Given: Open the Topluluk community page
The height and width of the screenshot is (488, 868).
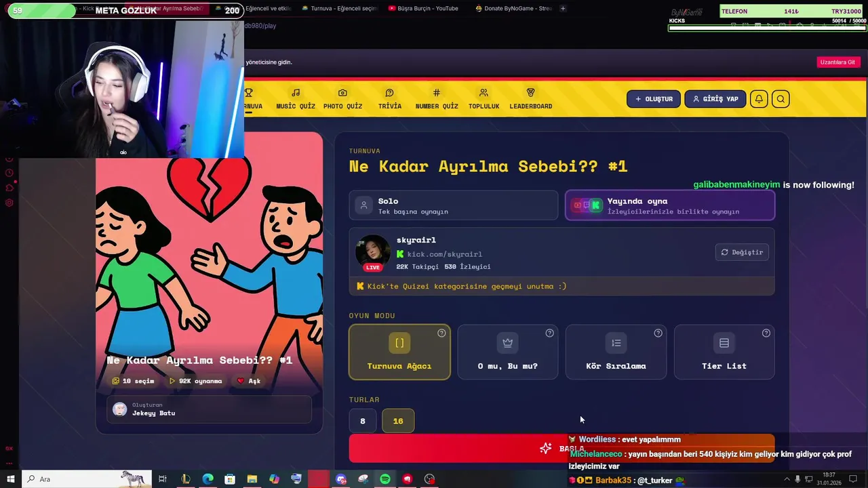Looking at the screenshot, I should (484, 99).
